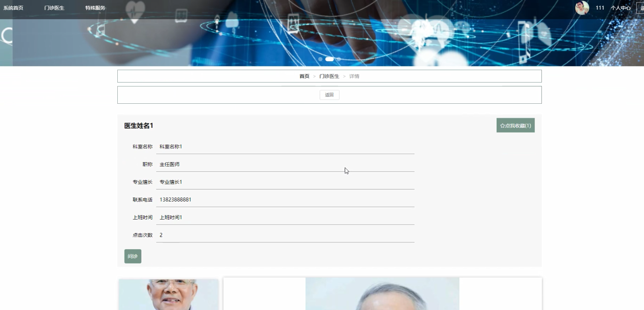Click the small doctor photo thumbnail
Screen dimensions: 644x310
(x=169, y=294)
